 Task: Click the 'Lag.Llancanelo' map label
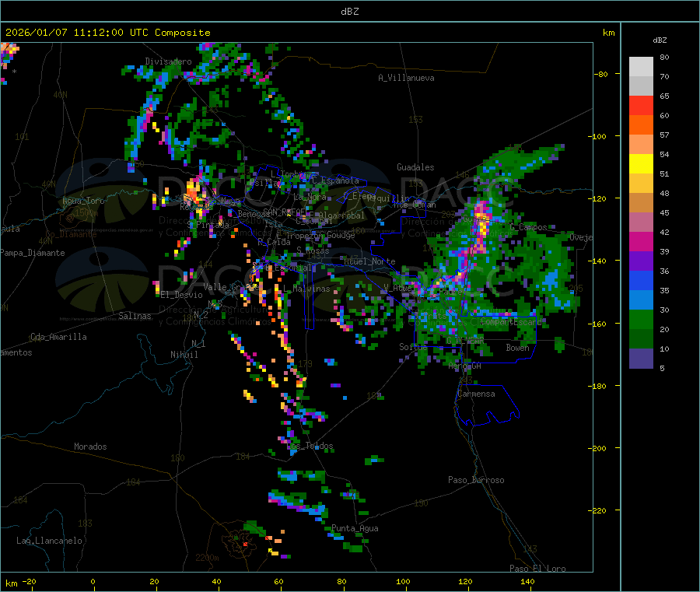49,541
